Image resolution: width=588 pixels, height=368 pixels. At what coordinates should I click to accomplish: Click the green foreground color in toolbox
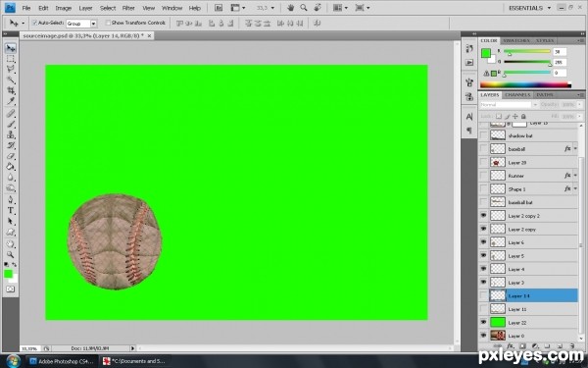pyautogui.click(x=8, y=274)
